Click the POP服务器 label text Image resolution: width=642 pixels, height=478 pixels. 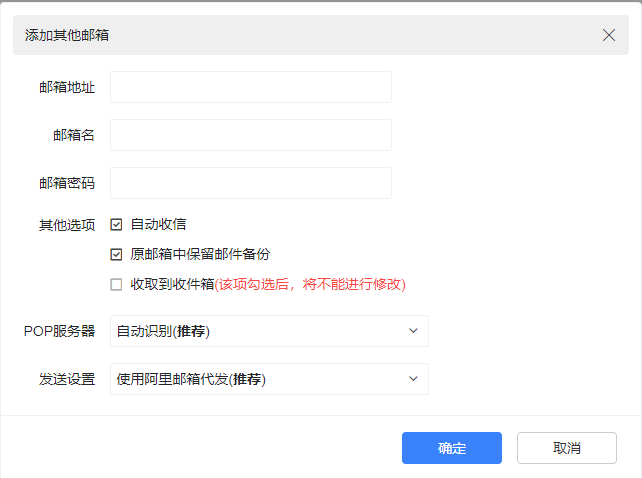coord(59,331)
